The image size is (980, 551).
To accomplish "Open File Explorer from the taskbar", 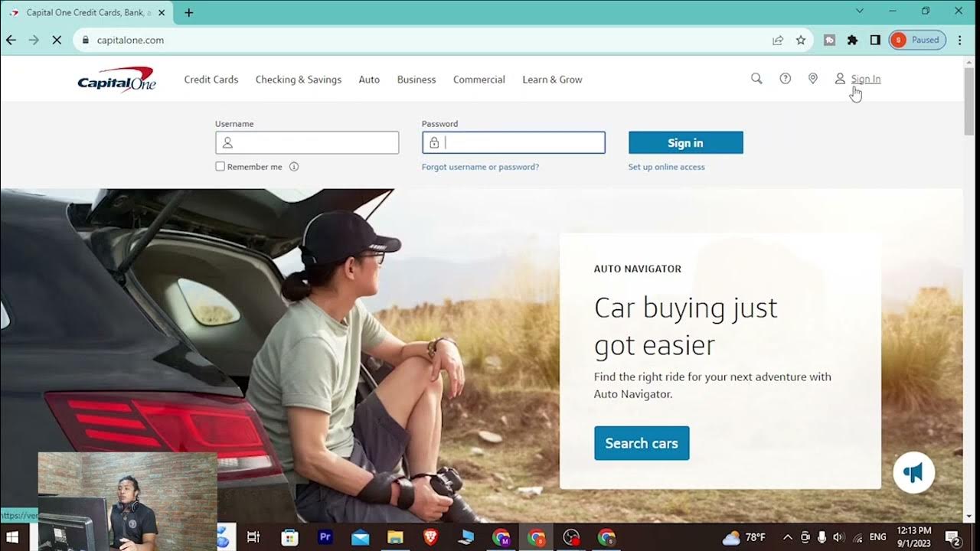I will 395,537.
